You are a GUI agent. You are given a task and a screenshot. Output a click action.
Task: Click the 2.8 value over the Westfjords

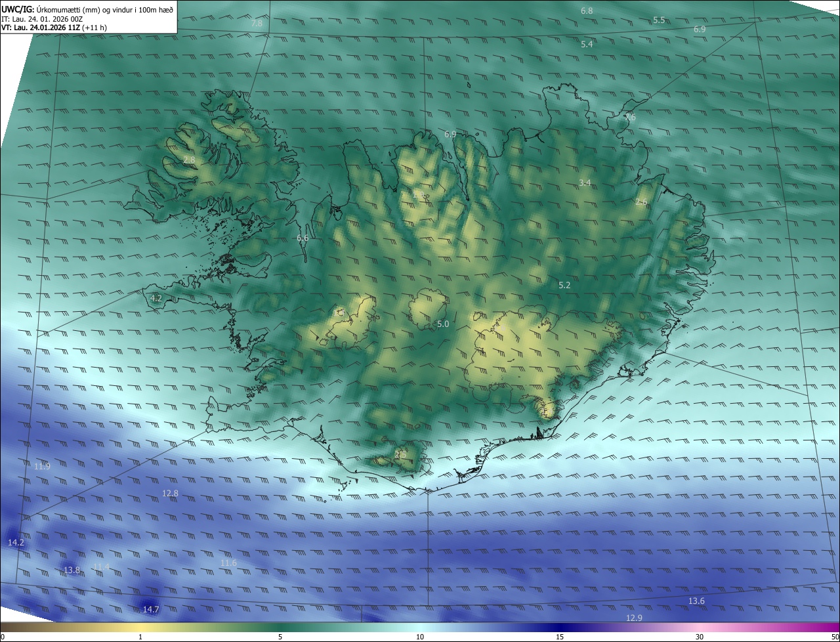pos(189,160)
